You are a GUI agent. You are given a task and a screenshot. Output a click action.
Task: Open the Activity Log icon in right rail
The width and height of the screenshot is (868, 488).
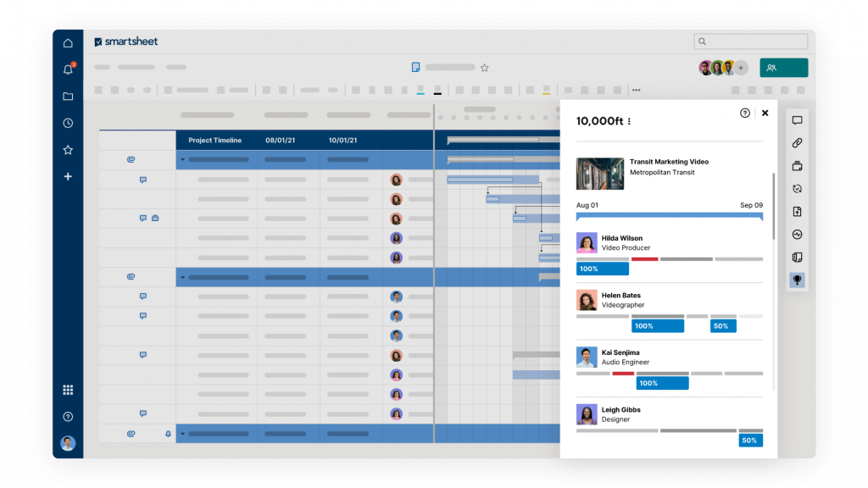click(x=797, y=235)
